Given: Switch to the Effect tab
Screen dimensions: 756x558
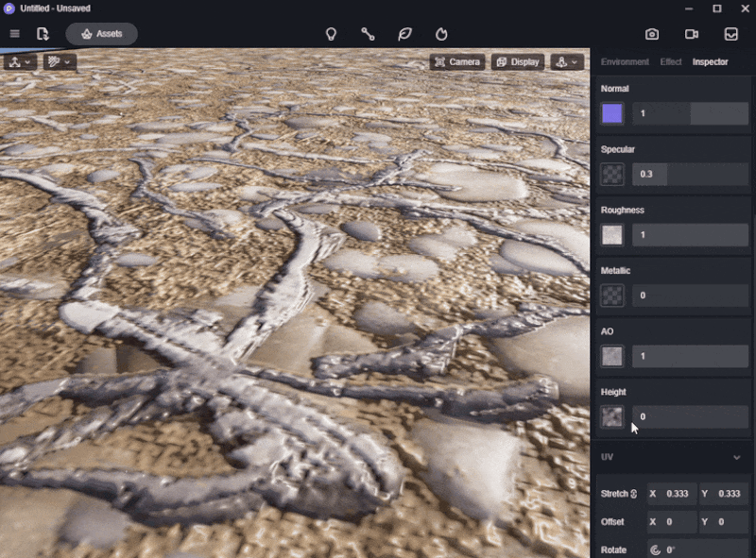Looking at the screenshot, I should coord(671,61).
